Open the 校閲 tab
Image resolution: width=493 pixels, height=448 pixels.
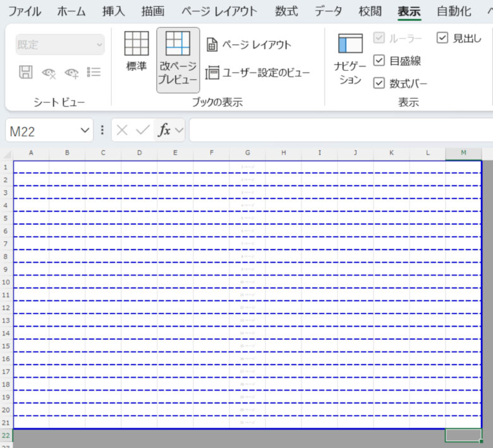[x=370, y=11]
